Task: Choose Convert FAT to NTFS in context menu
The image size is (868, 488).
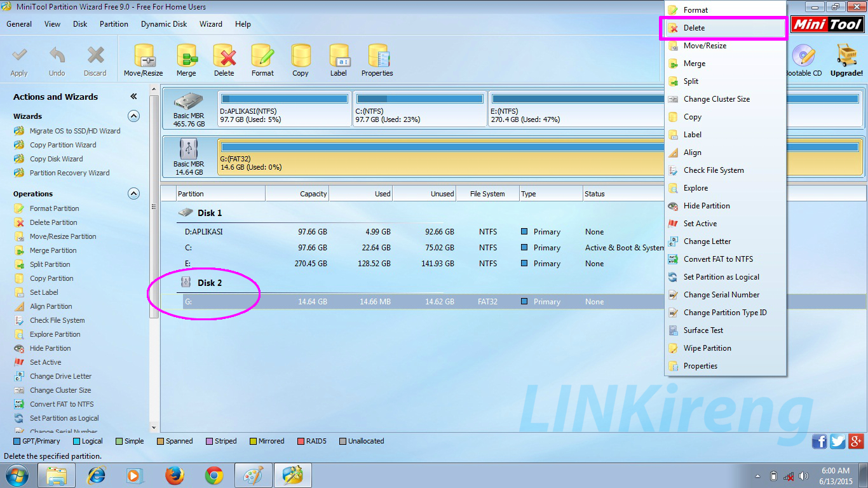Action: tap(725, 259)
